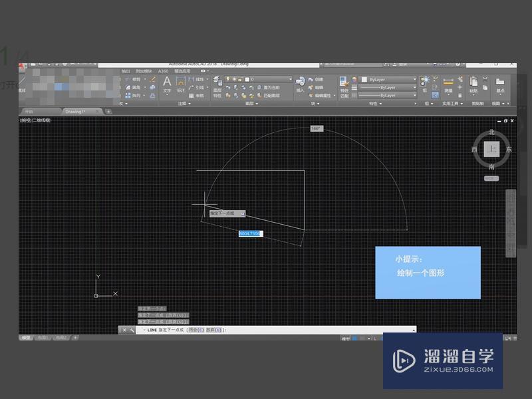Image resolution: width=532 pixels, height=399 pixels.
Task: Select the large 文字 text tool
Action: pos(167,84)
